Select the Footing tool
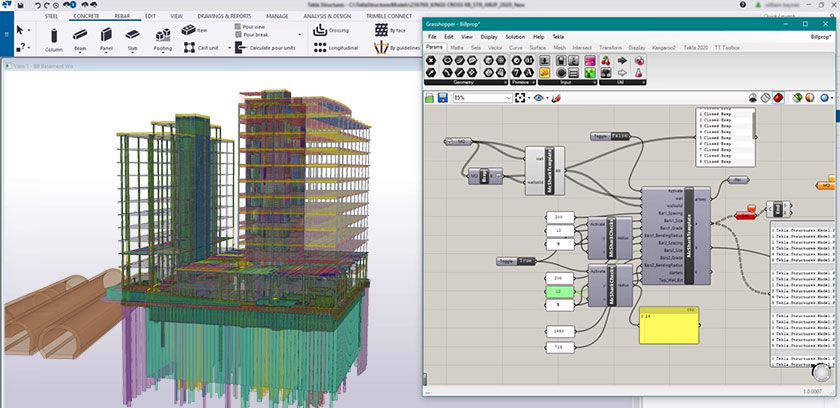Viewport: 840px width, 408px height. [x=163, y=40]
